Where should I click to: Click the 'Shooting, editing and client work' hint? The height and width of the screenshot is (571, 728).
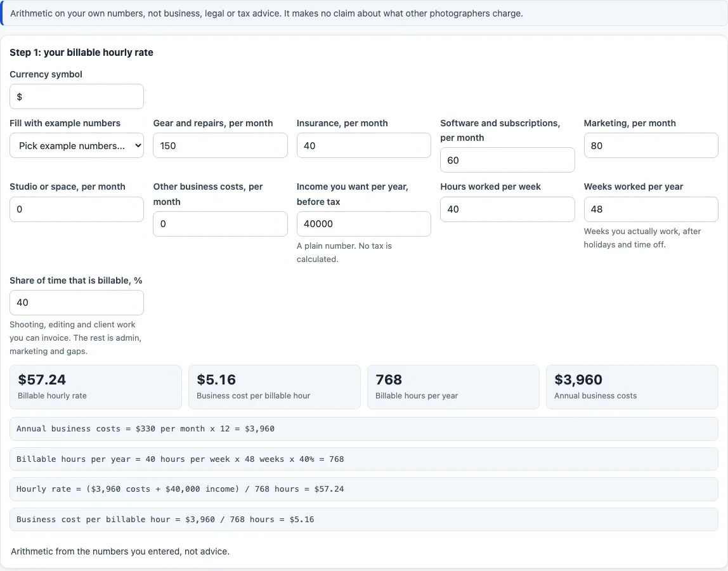point(75,338)
